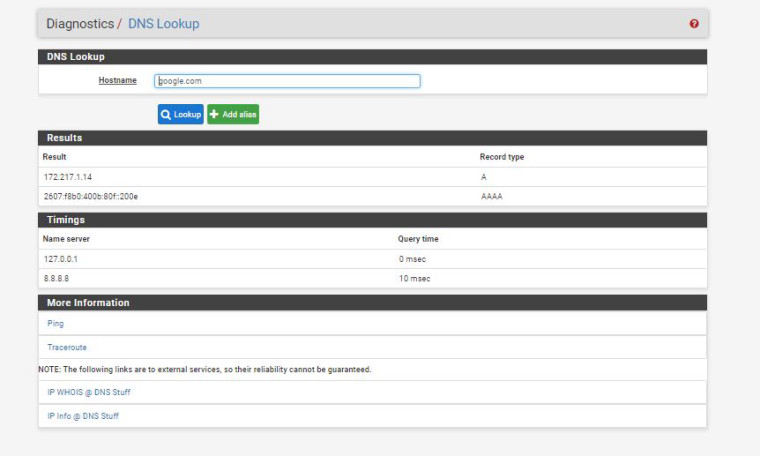Go to Diagnostics breadcrumb

[x=80, y=24]
